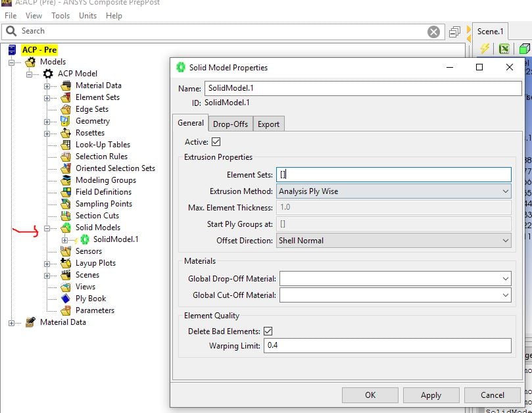
Task: Click the Rosettes icon
Action: pos(66,133)
